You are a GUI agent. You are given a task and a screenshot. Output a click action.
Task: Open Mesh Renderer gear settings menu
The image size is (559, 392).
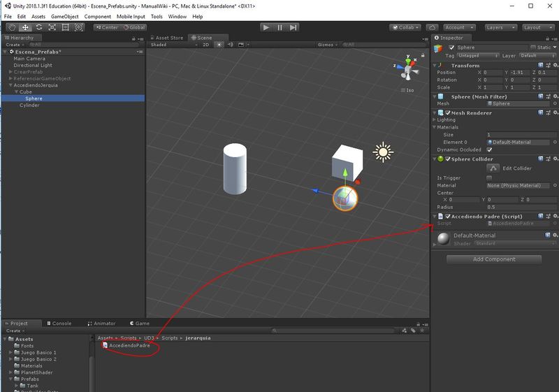tap(555, 112)
